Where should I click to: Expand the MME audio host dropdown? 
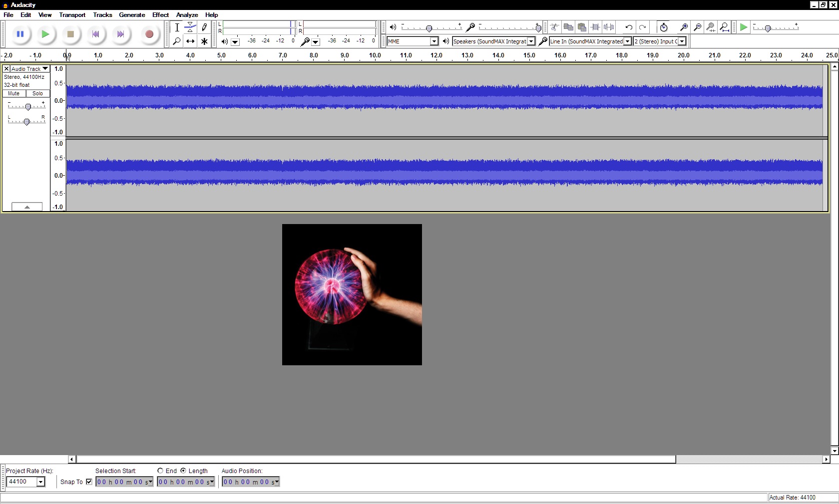pos(434,41)
